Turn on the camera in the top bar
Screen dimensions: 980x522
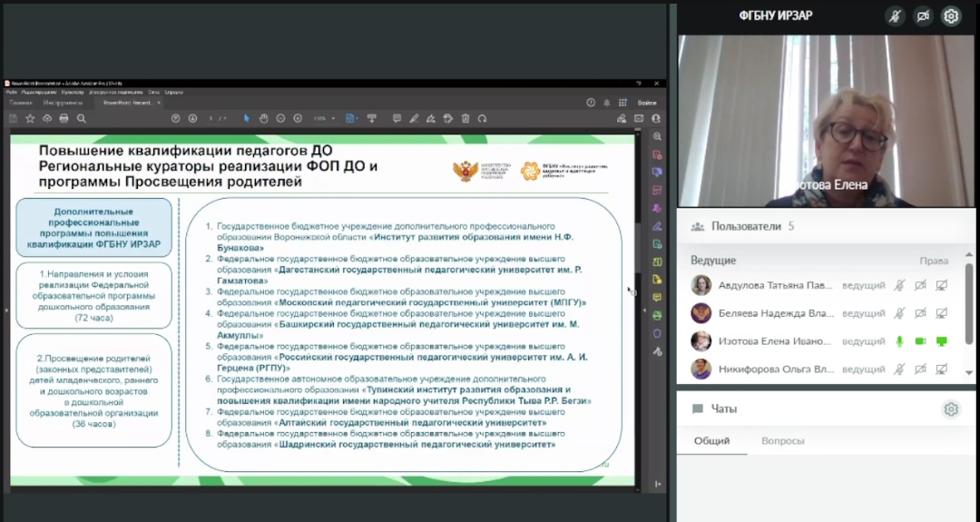click(x=924, y=16)
